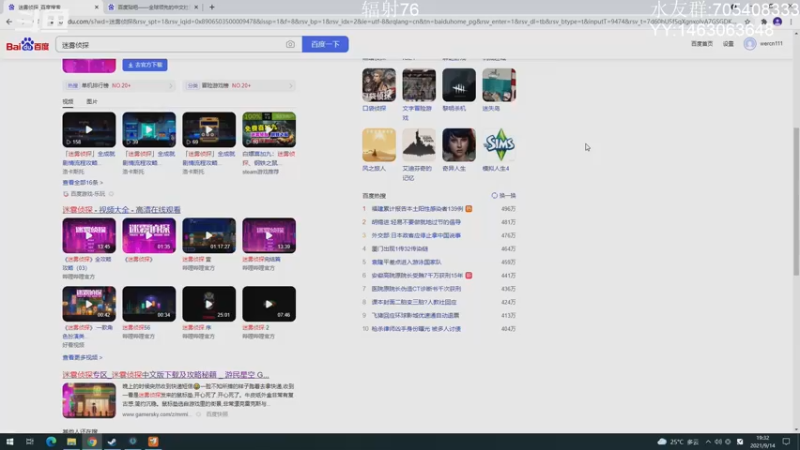The image size is (800, 450).
Task: Open the Windows notification center icon
Action: (786, 441)
